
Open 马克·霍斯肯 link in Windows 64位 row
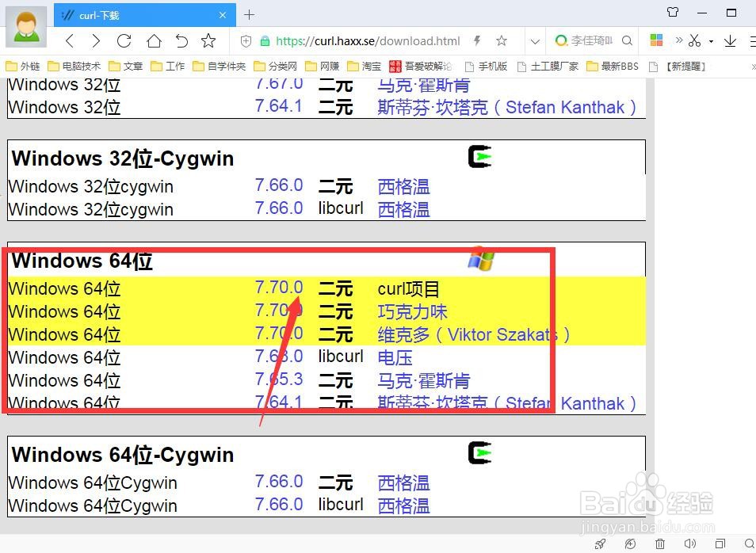coord(423,380)
